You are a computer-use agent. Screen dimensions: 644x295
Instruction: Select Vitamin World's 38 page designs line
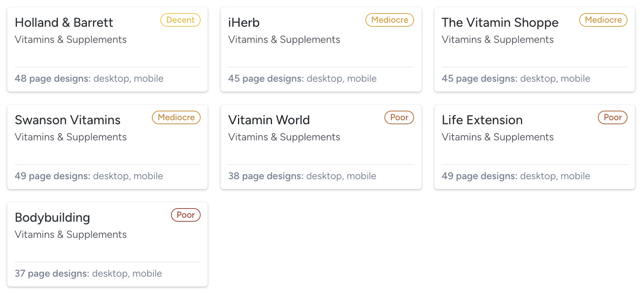point(302,176)
